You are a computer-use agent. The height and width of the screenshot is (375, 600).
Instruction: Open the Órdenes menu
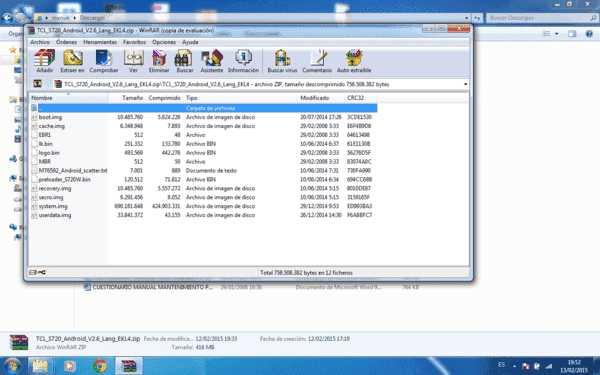[x=66, y=42]
